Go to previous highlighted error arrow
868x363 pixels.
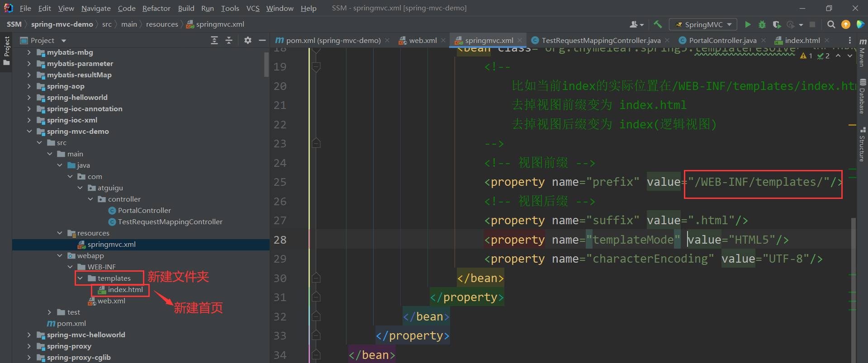click(x=838, y=56)
